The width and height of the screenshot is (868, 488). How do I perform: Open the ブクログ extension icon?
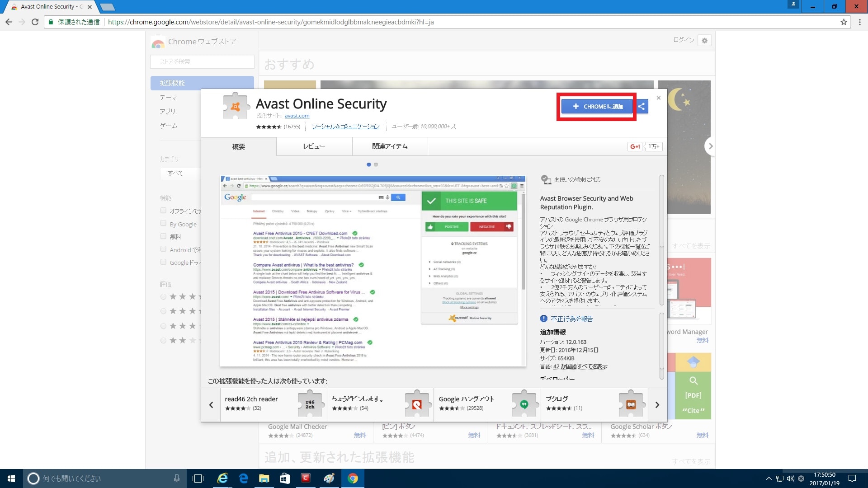pyautogui.click(x=631, y=404)
